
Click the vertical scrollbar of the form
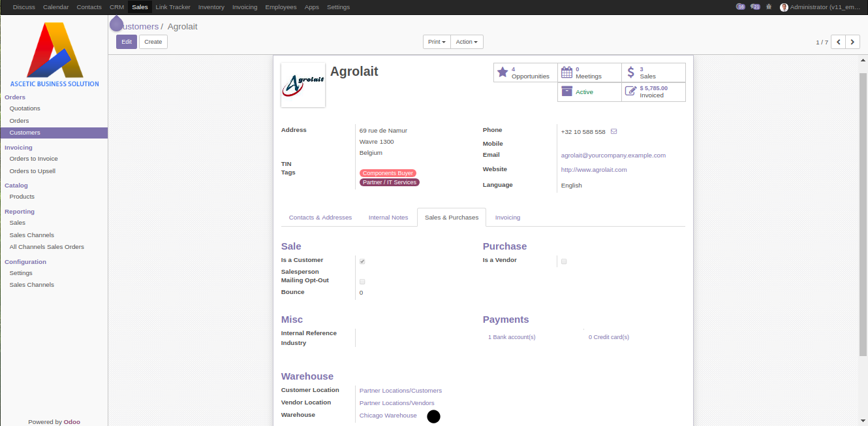coord(863,214)
